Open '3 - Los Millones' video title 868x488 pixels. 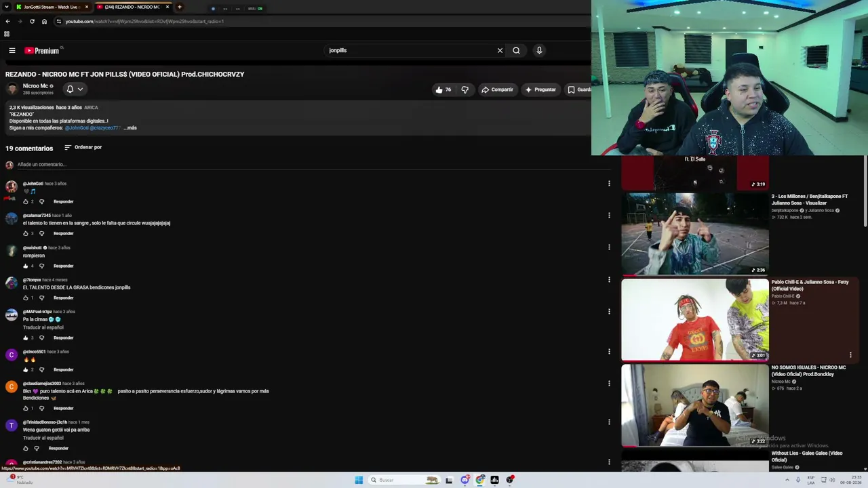click(810, 199)
